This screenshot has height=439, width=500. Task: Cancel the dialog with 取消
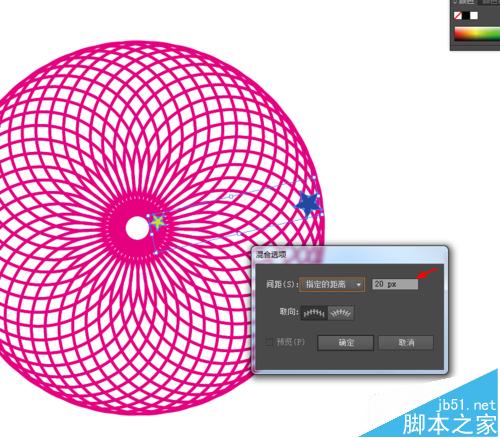[x=406, y=343]
